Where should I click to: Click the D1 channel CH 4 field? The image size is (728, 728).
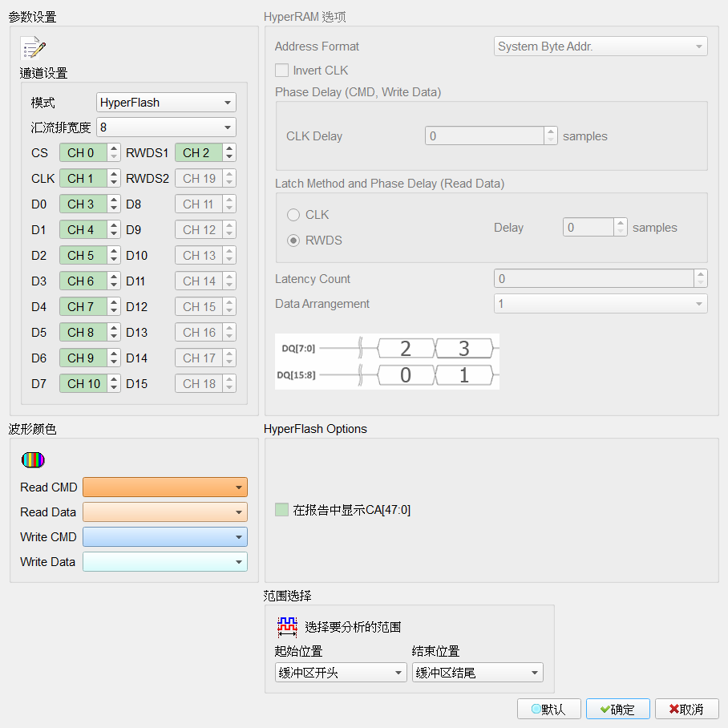[x=83, y=229]
